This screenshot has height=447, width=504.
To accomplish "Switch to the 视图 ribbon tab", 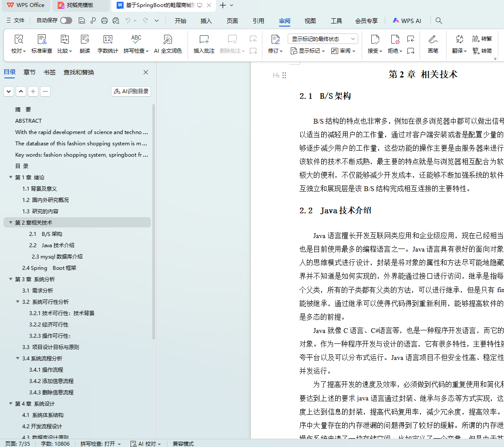I will pyautogui.click(x=310, y=21).
